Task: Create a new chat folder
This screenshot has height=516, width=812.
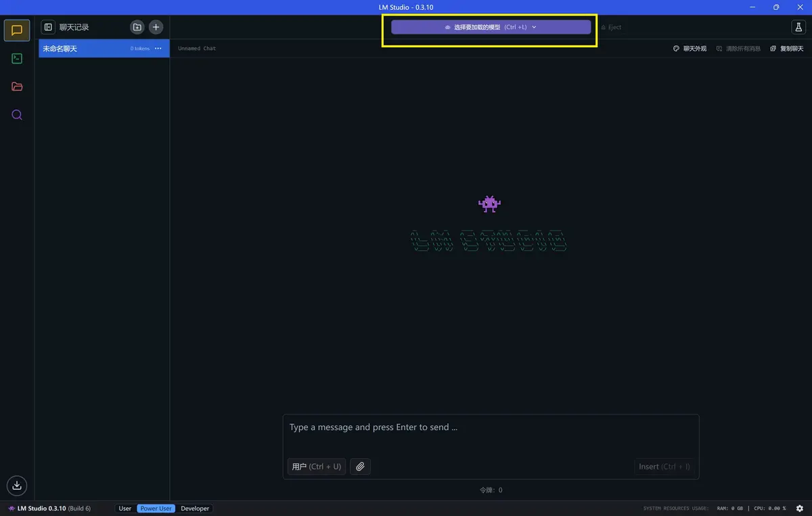Action: tap(137, 27)
